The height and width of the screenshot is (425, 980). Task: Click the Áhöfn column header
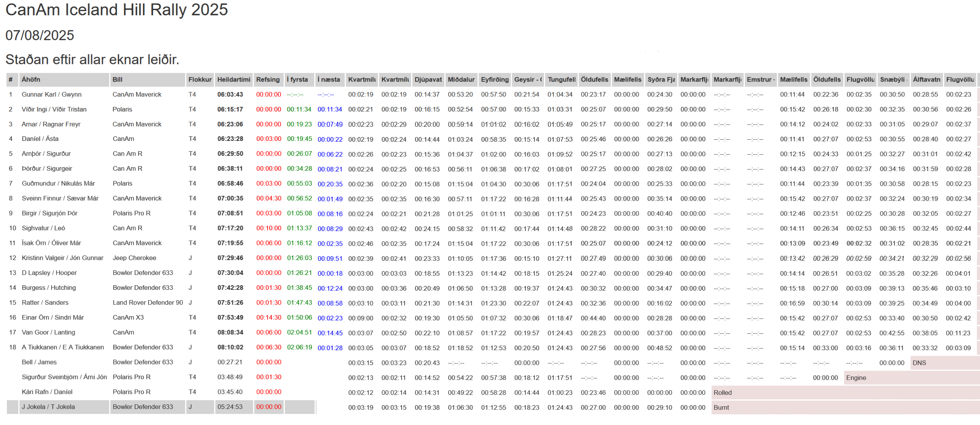tap(31, 80)
